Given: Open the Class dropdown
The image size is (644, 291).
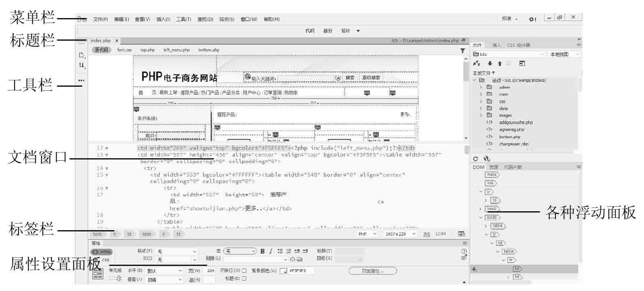Looking at the screenshot, I should point(240,251).
